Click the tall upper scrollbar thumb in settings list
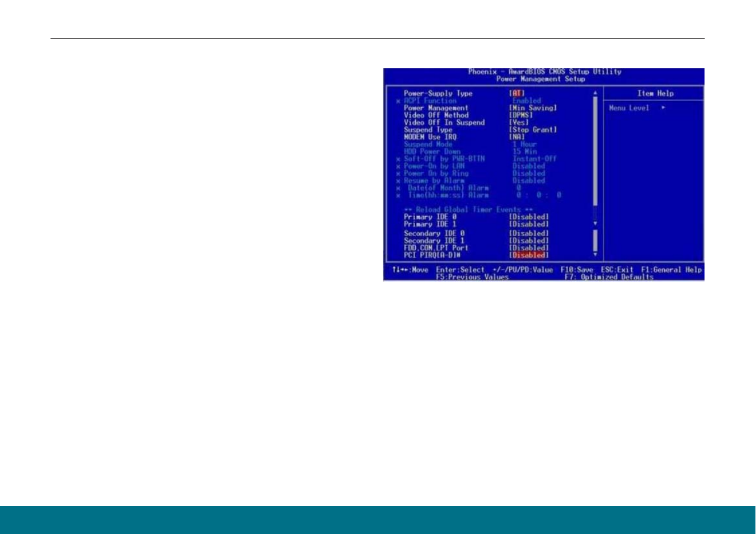The height and width of the screenshot is (534, 756). (x=595, y=151)
